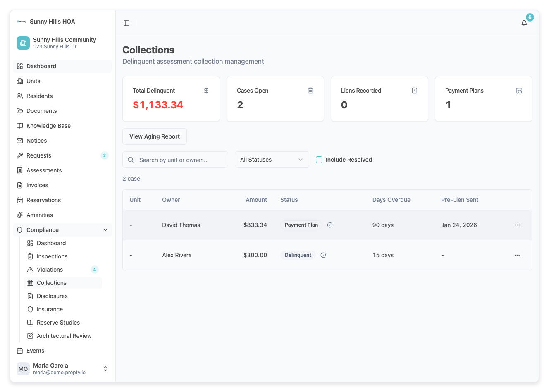Image resolution: width=549 pixels, height=392 pixels.
Task: Click the Owner column header
Action: pyautogui.click(x=171, y=200)
